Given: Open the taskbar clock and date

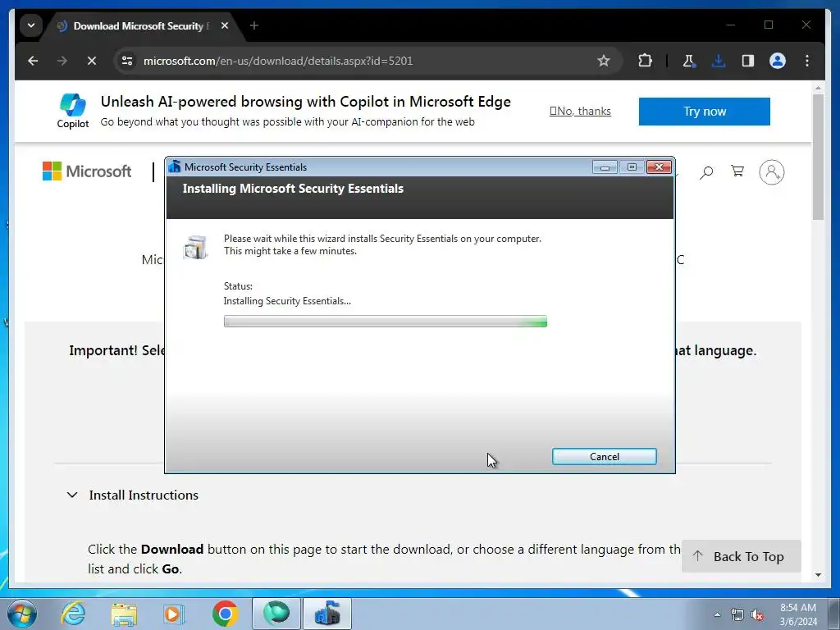Looking at the screenshot, I should click(797, 614).
